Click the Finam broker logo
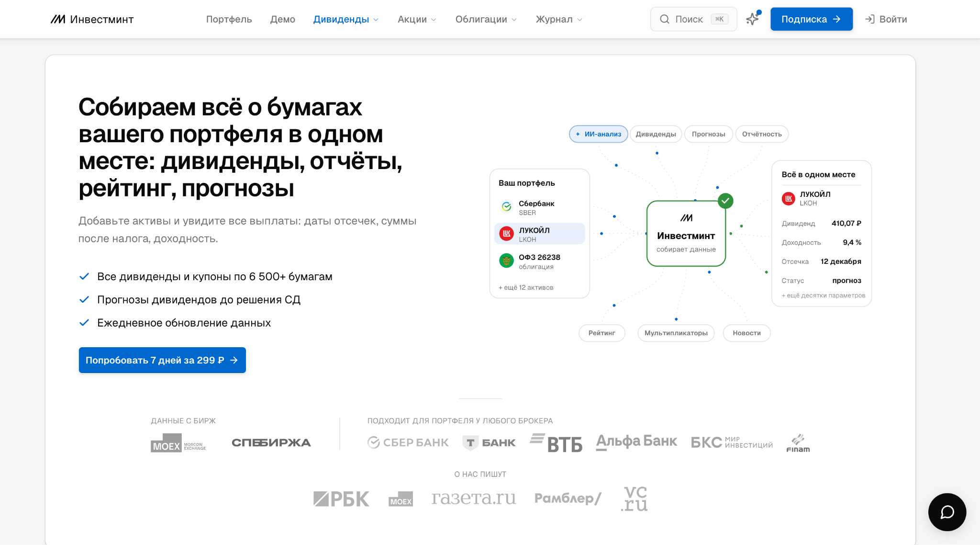The image size is (980, 545). tap(798, 443)
